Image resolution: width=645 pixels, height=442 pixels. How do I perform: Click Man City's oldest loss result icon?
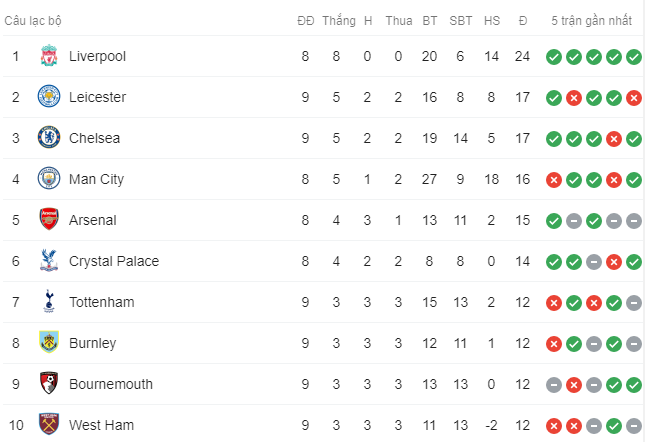click(x=554, y=180)
